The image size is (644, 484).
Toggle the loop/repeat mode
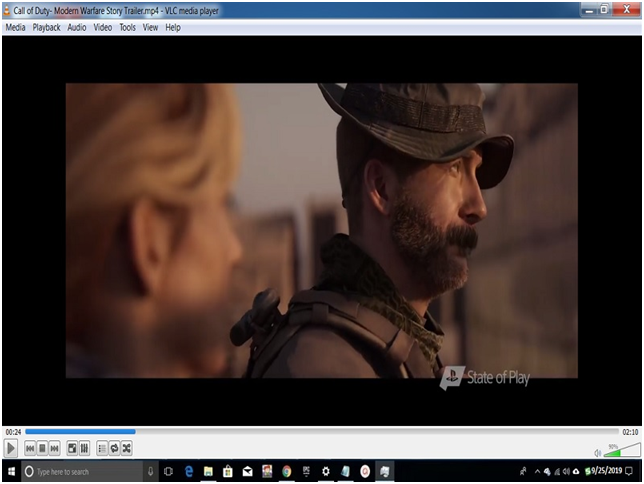point(114,448)
